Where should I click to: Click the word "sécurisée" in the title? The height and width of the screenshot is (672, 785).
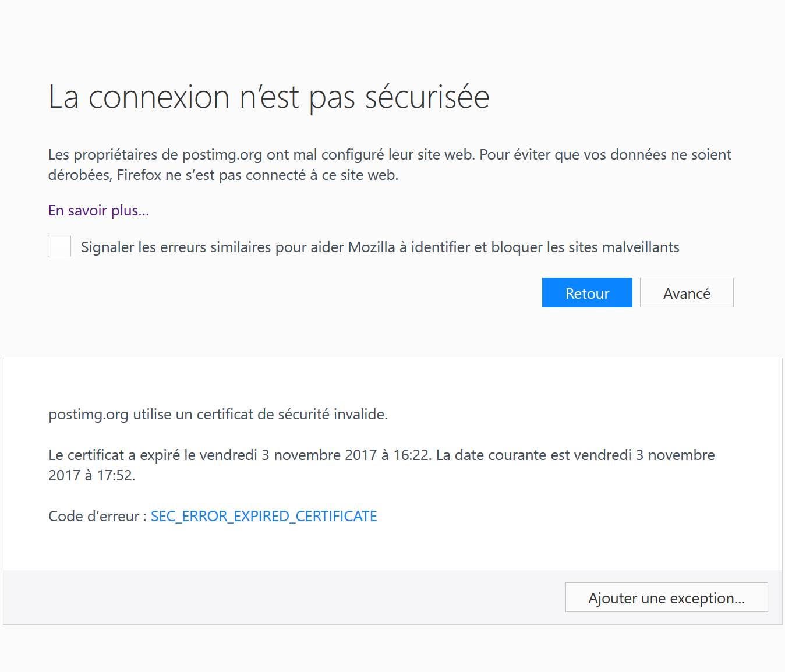pyautogui.click(x=427, y=97)
